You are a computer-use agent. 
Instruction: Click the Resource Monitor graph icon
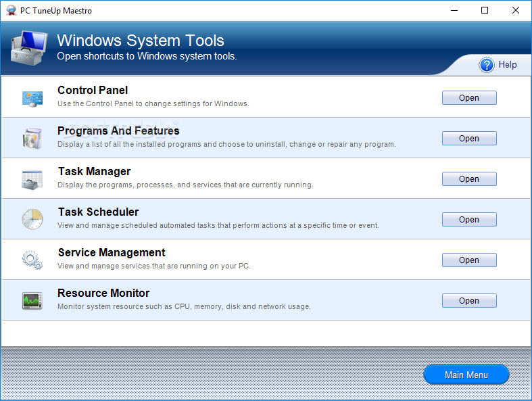[32, 301]
